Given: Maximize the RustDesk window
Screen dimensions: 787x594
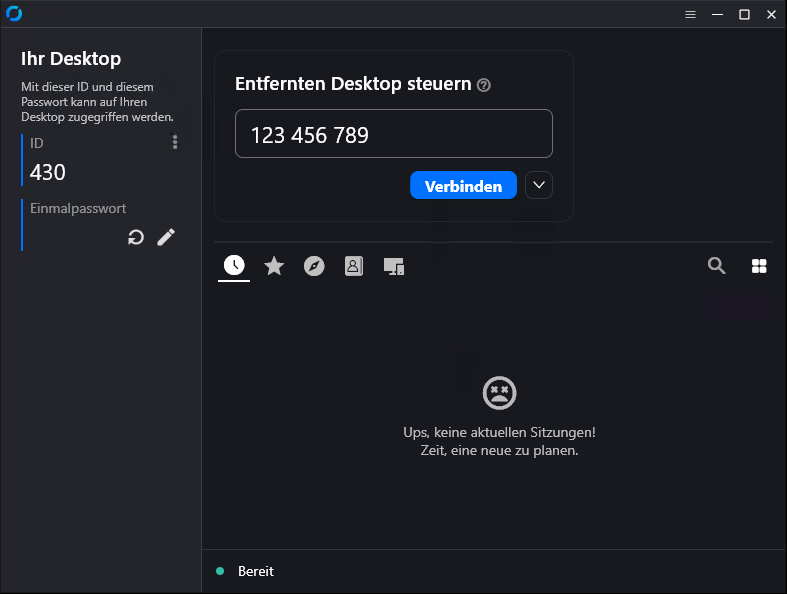Looking at the screenshot, I should 744,14.
